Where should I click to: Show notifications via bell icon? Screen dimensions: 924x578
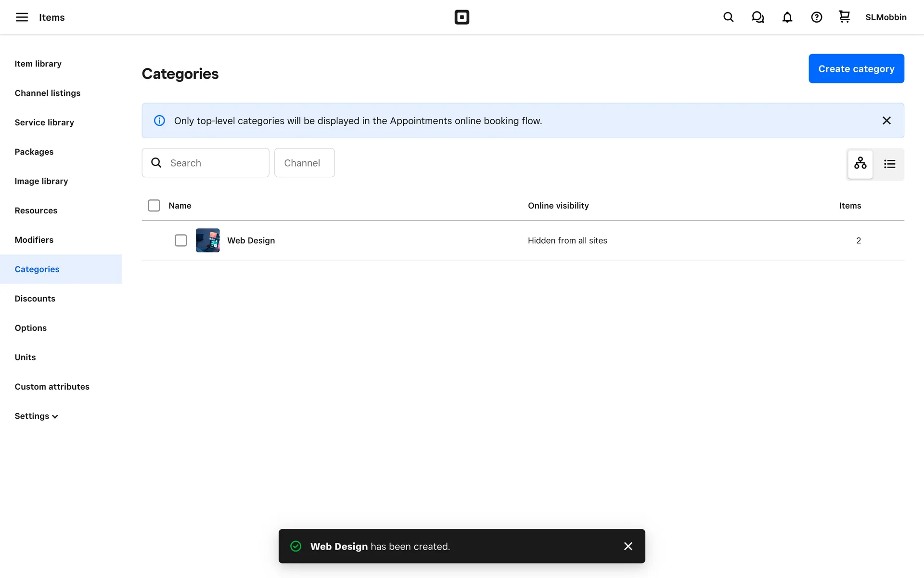coord(787,17)
